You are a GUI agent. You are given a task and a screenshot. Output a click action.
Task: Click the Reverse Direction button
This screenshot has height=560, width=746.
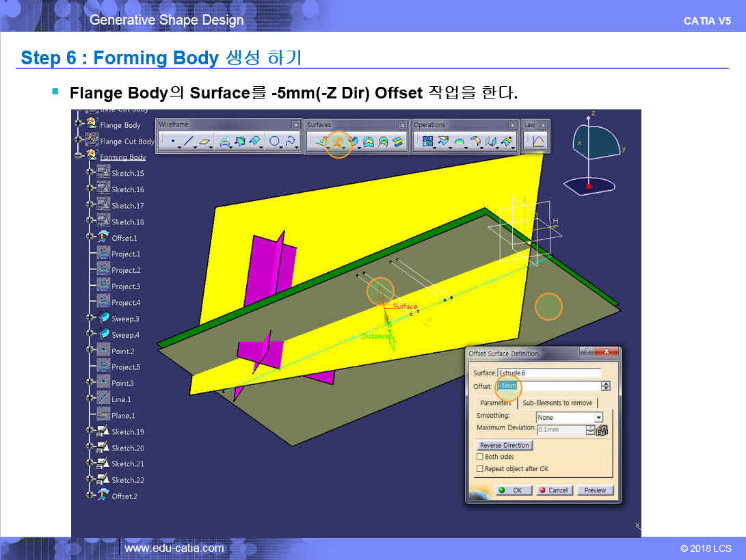[x=505, y=445]
